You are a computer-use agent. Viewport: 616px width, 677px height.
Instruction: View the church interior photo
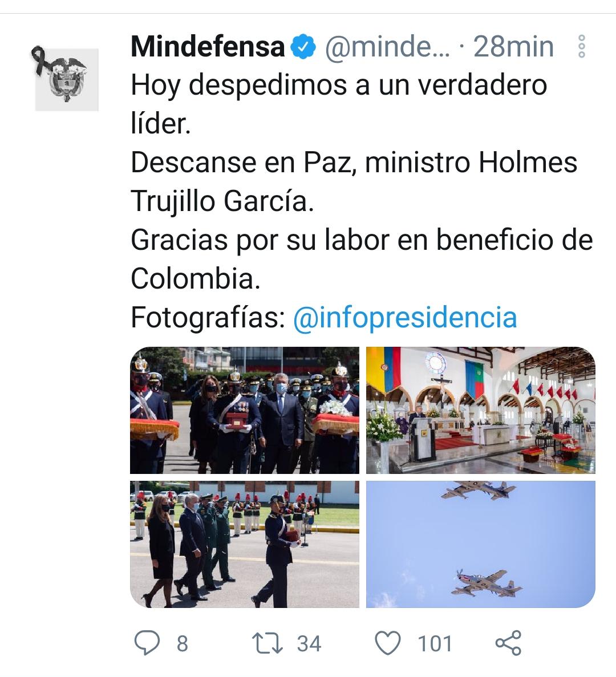click(480, 410)
